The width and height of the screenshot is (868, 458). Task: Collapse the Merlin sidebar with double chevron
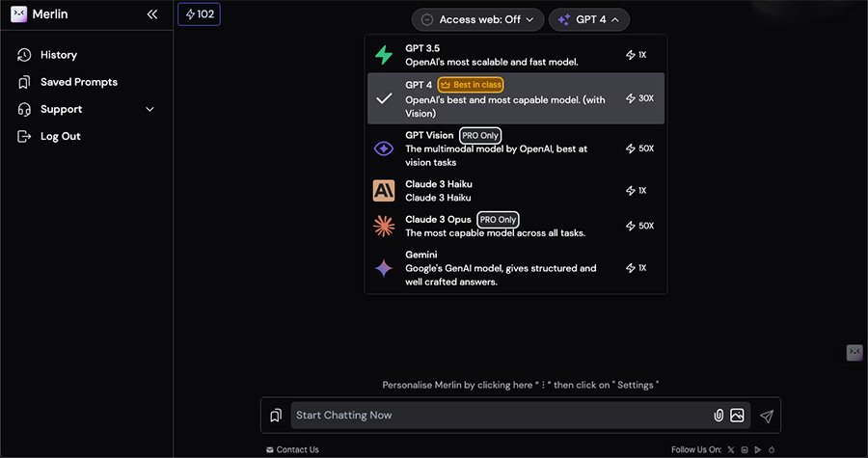coord(151,14)
